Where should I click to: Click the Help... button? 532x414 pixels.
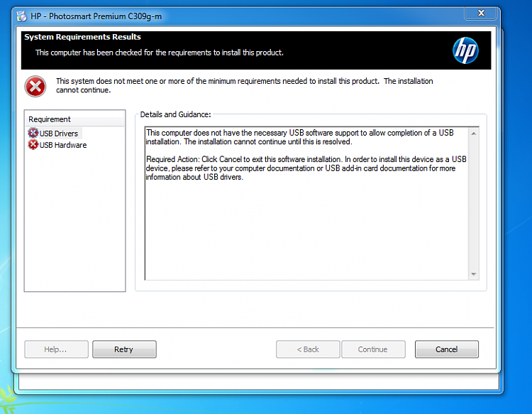56,349
